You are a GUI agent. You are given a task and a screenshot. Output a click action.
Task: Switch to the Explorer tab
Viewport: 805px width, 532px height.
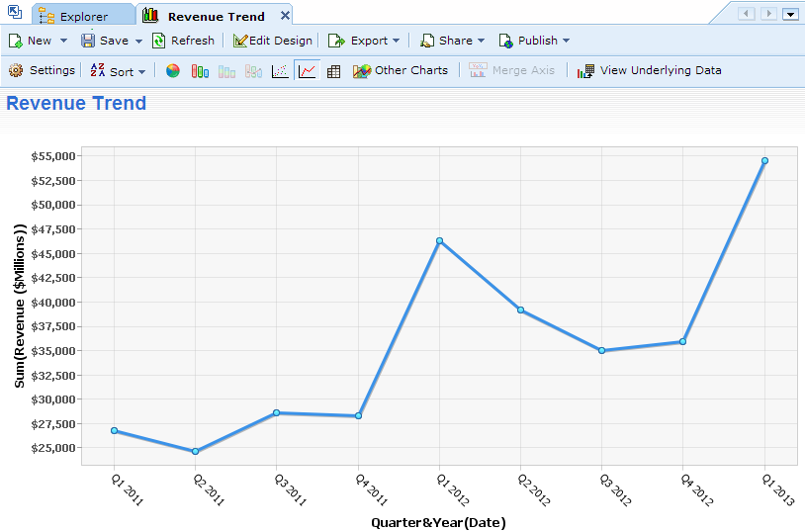pos(83,16)
